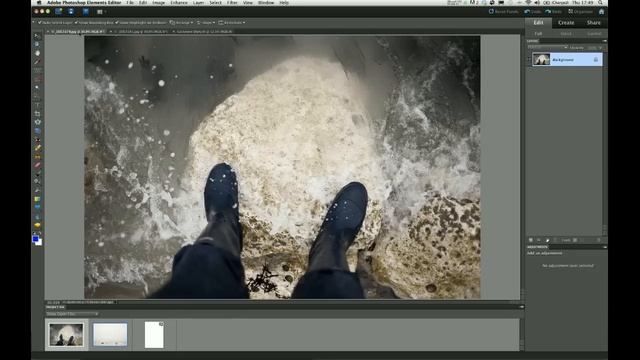Open the View menu
Image resolution: width=640 pixels, height=360 pixels.
[248, 2]
